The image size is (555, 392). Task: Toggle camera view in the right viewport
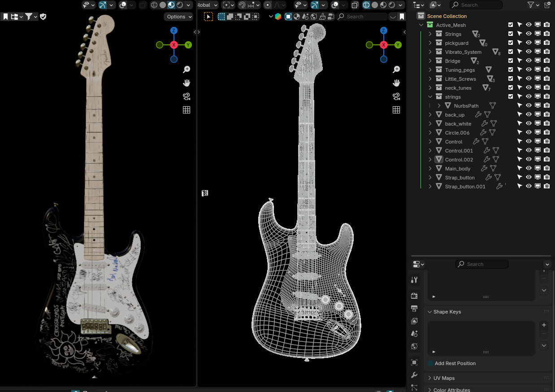(396, 96)
